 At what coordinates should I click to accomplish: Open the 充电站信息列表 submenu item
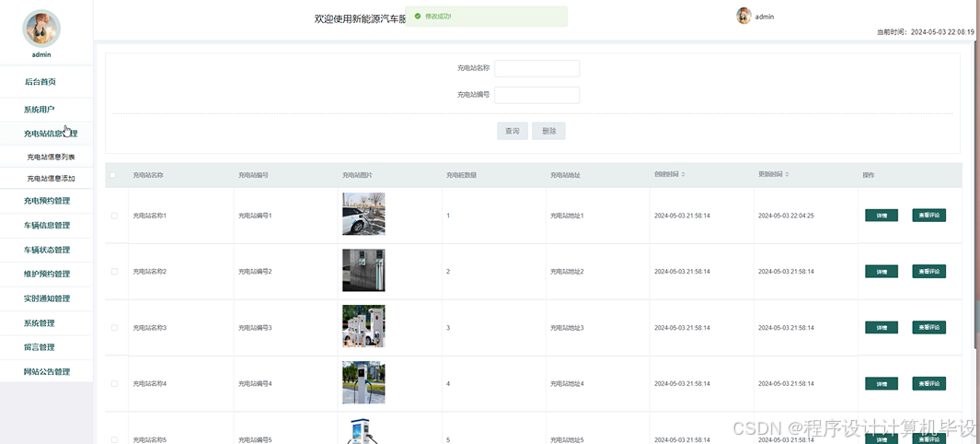(46, 157)
